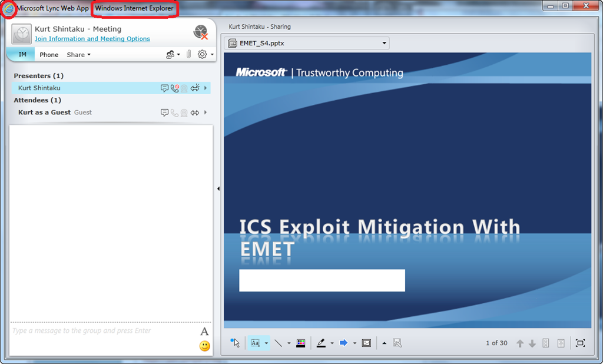
Task: Open Join Information and Meeting Options link
Action: point(92,39)
